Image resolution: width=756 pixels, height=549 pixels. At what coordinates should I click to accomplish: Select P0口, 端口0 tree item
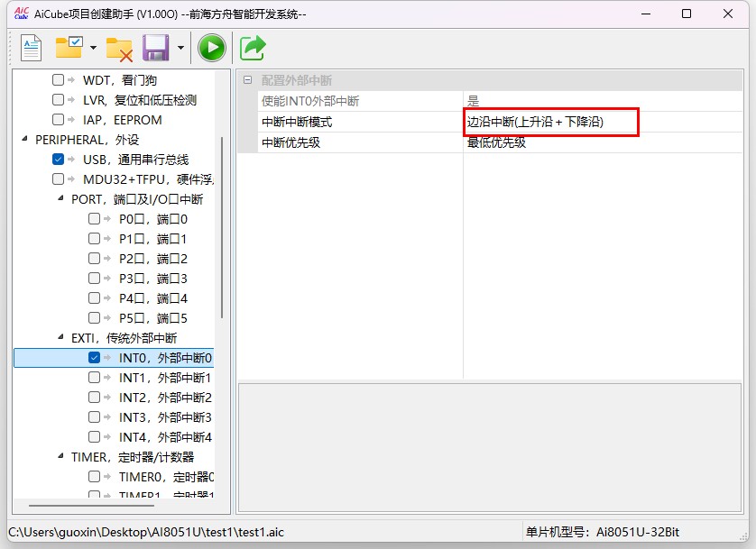[153, 219]
